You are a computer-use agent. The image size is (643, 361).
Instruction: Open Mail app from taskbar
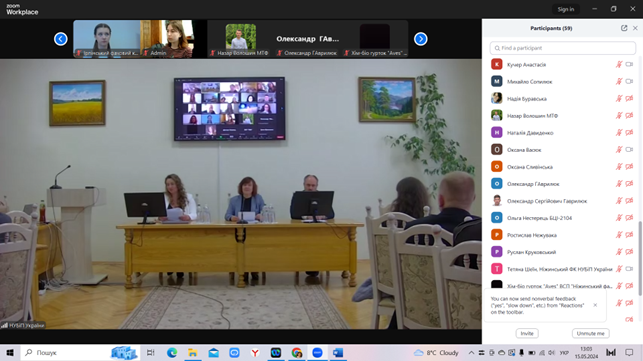coord(214,353)
